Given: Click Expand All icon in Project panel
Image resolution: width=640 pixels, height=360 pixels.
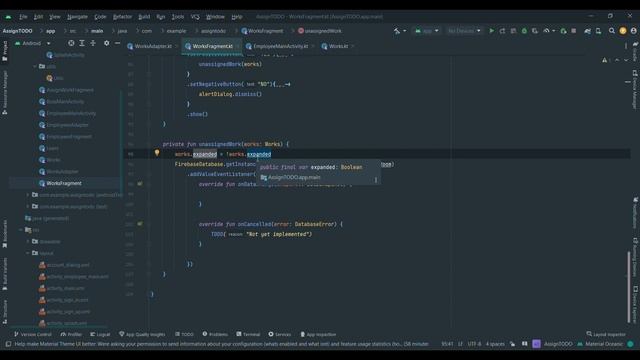Looking at the screenshot, I should pyautogui.click(x=82, y=43).
